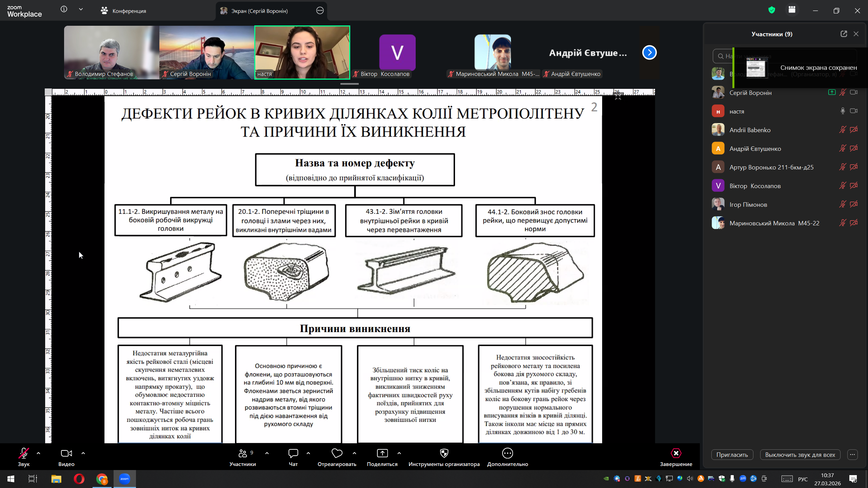
Task: Unmute microphone with the Звук button
Action: (23, 453)
